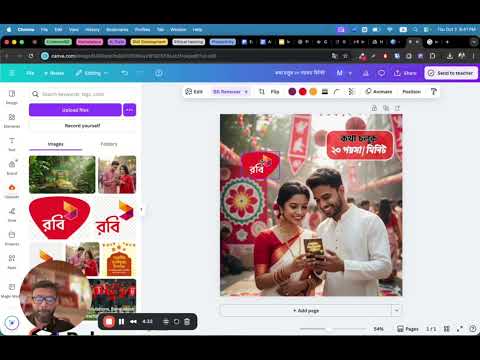Adjust the zoom slider in bottom bar
This screenshot has height=360, width=480.
point(329,329)
